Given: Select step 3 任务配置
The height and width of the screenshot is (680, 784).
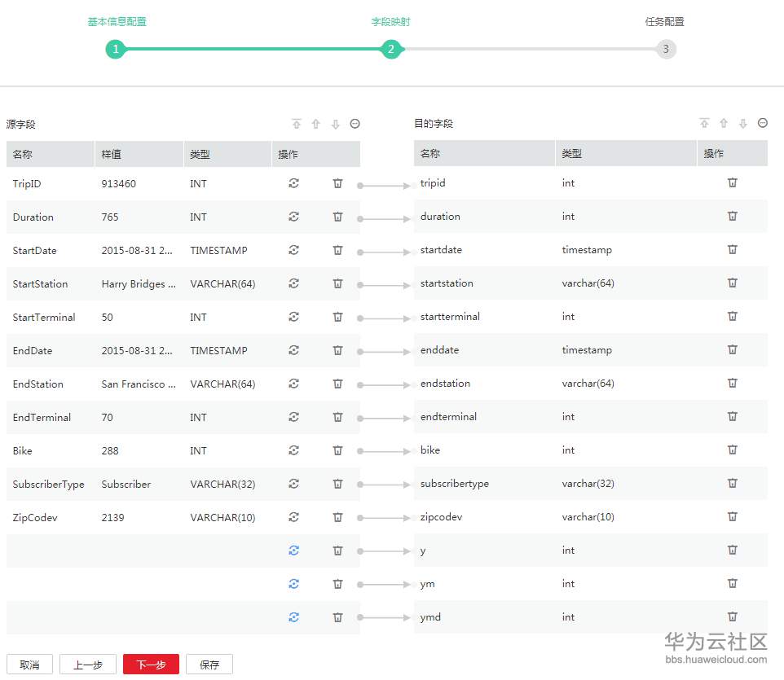Looking at the screenshot, I should [x=666, y=49].
